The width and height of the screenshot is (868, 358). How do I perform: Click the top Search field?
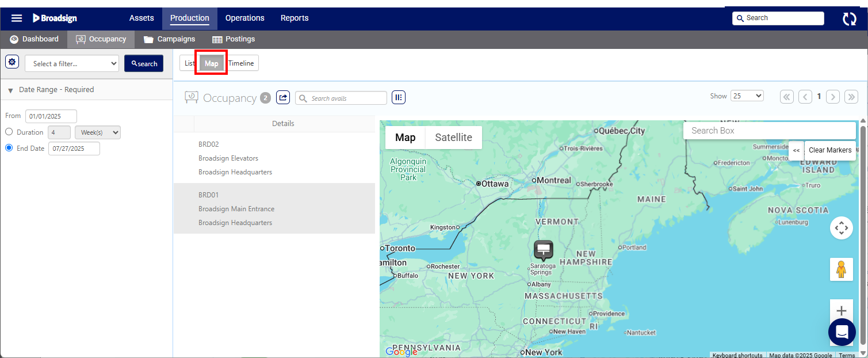778,18
